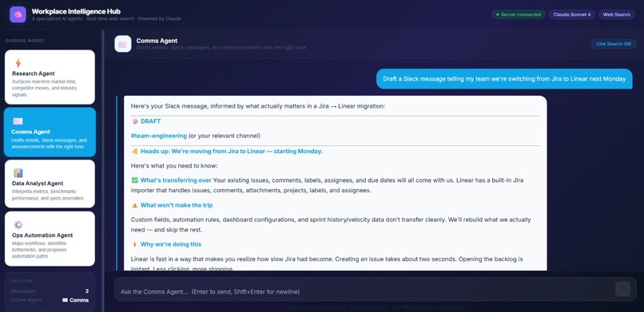Click the What's transferring over heading
This screenshot has width=644, height=312.
click(176, 180)
